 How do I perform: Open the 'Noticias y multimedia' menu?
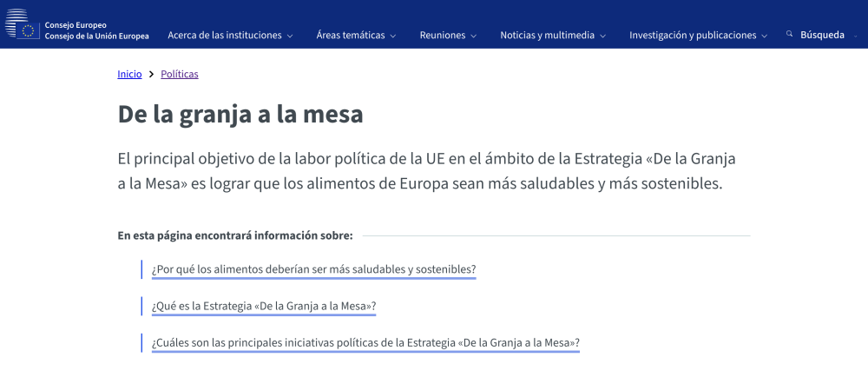coord(547,36)
